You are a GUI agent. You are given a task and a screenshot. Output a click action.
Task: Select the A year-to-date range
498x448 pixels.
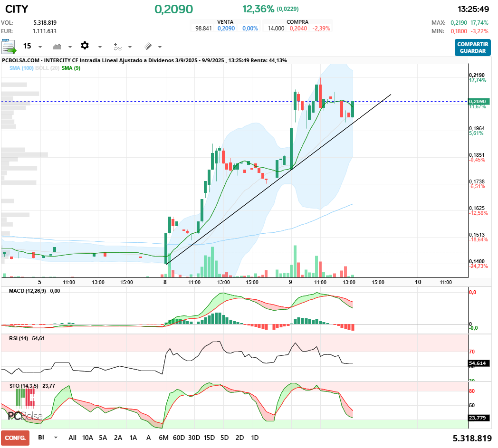click(148, 438)
